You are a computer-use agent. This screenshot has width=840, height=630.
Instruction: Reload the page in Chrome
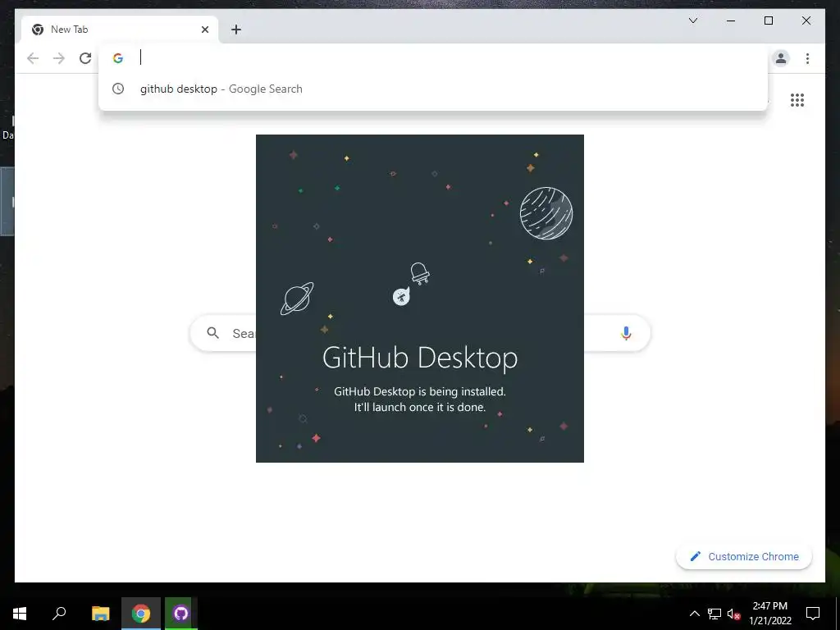coord(85,58)
